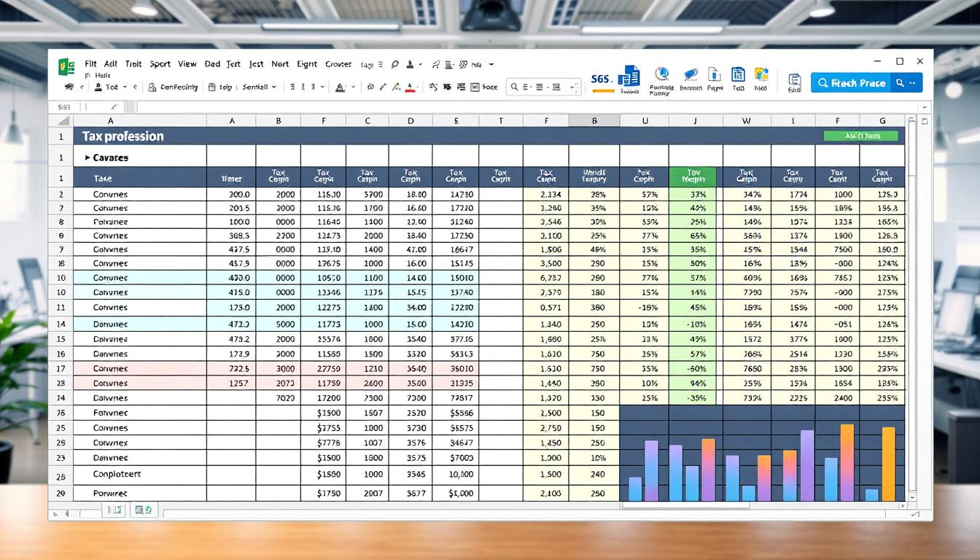The height and width of the screenshot is (560, 980).
Task: Click the small truck icon below the logo
Action: 69,87
